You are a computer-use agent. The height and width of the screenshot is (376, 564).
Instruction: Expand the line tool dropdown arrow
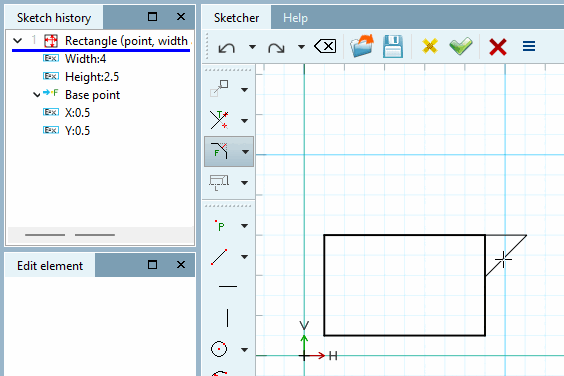[245, 257]
